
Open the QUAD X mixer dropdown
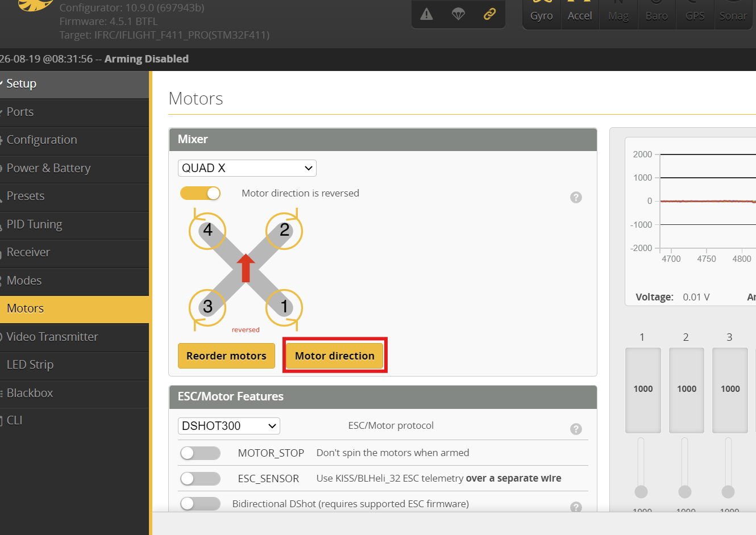(247, 168)
